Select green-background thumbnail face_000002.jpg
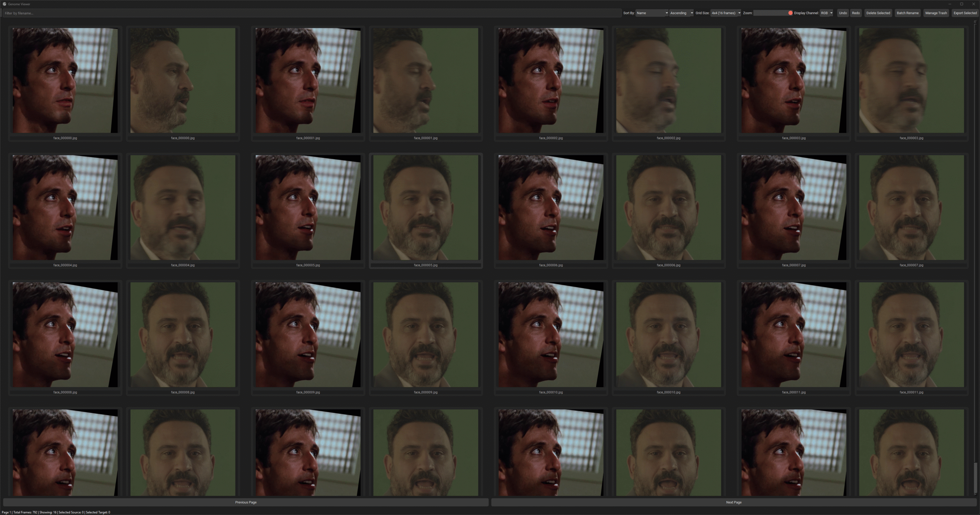Image resolution: width=980 pixels, height=515 pixels. (x=669, y=80)
